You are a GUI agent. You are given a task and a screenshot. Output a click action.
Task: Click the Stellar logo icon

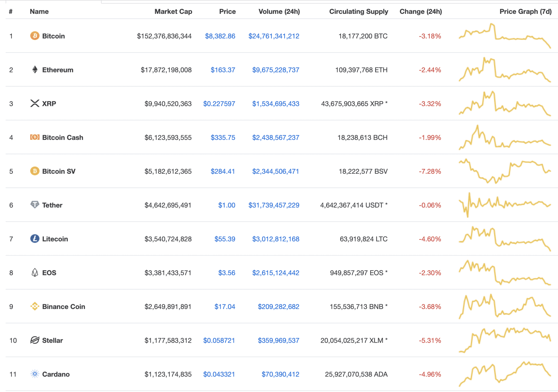click(x=35, y=340)
